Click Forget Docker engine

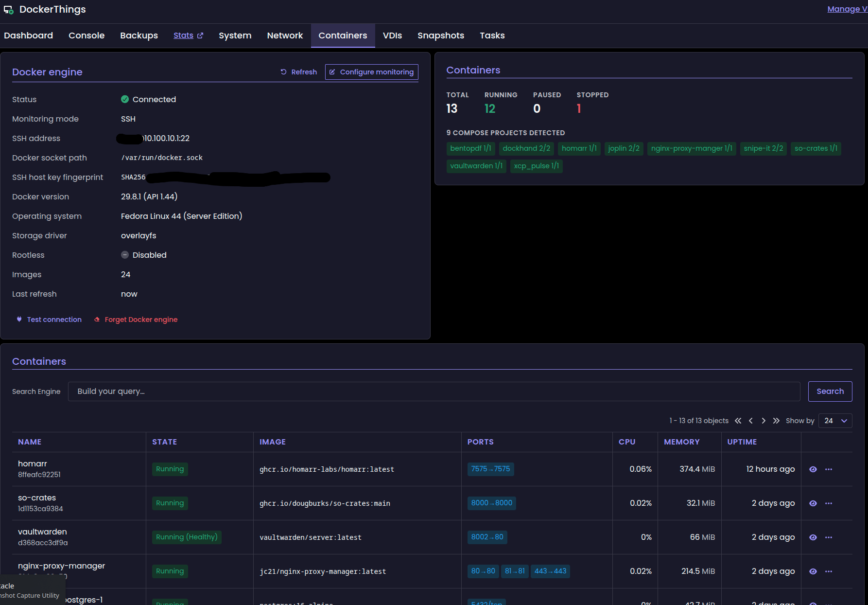click(x=136, y=320)
